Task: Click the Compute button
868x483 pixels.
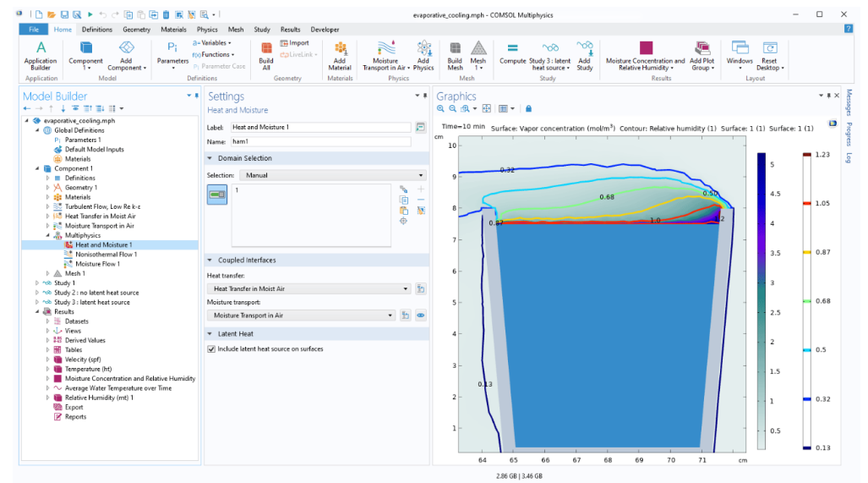Action: (x=513, y=54)
